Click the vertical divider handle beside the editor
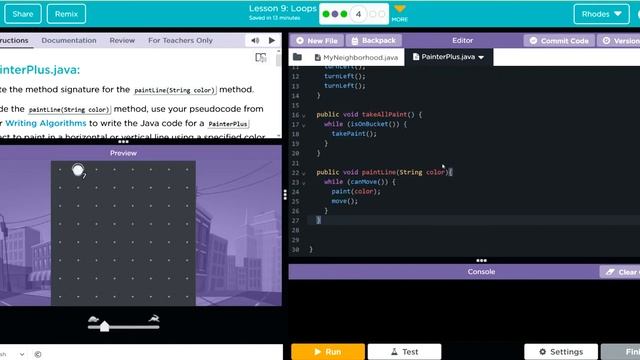The height and width of the screenshot is (360, 640). [285, 195]
